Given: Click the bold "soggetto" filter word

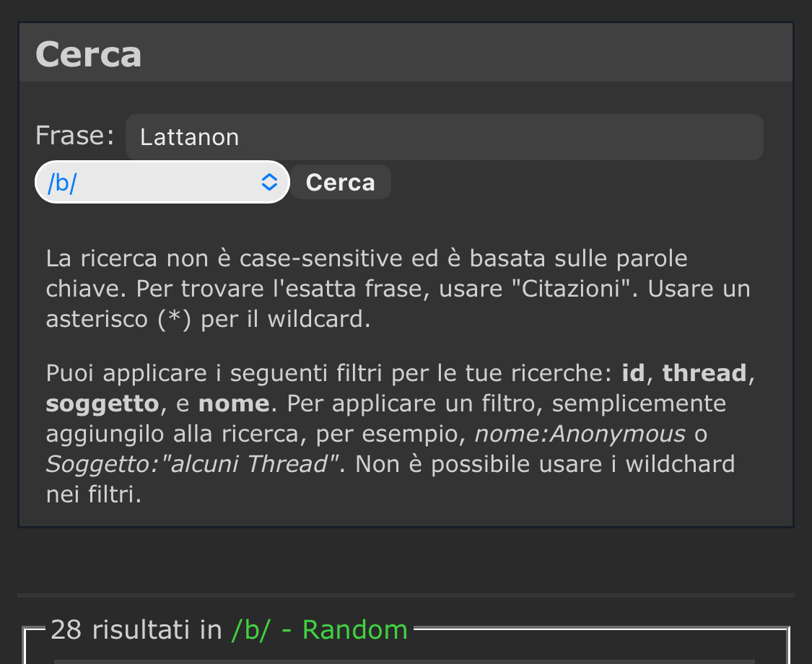Looking at the screenshot, I should tap(102, 403).
